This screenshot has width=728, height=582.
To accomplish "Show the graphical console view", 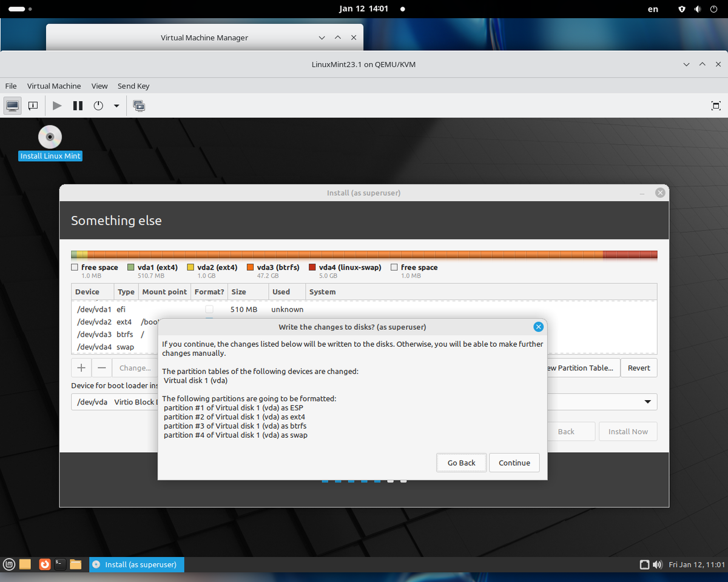I will pyautogui.click(x=12, y=105).
